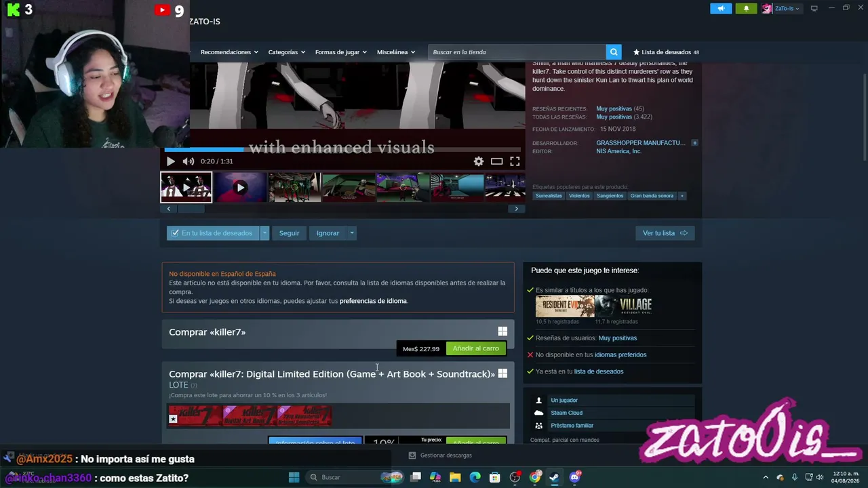Select the second video thumbnail with the play icon
868x488 pixels.
point(240,188)
